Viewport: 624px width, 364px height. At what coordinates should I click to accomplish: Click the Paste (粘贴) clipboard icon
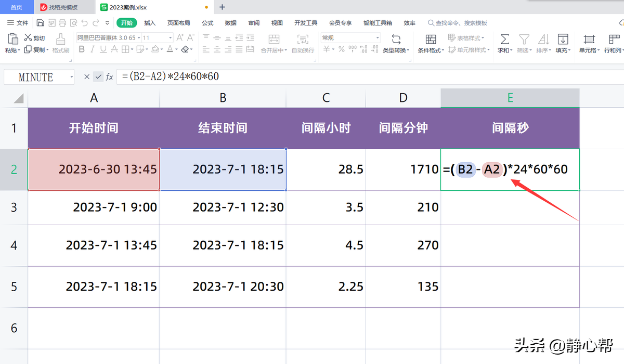point(12,39)
